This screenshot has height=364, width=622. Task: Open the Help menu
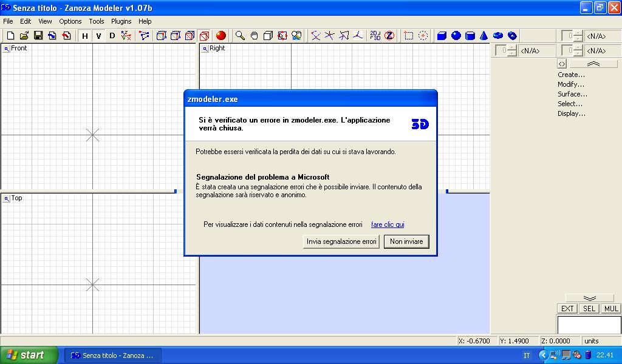(x=145, y=21)
